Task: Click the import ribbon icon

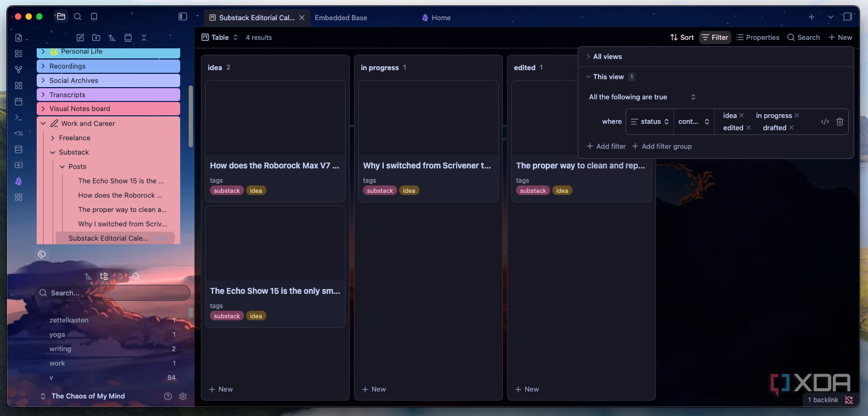Action: pyautogui.click(x=19, y=165)
